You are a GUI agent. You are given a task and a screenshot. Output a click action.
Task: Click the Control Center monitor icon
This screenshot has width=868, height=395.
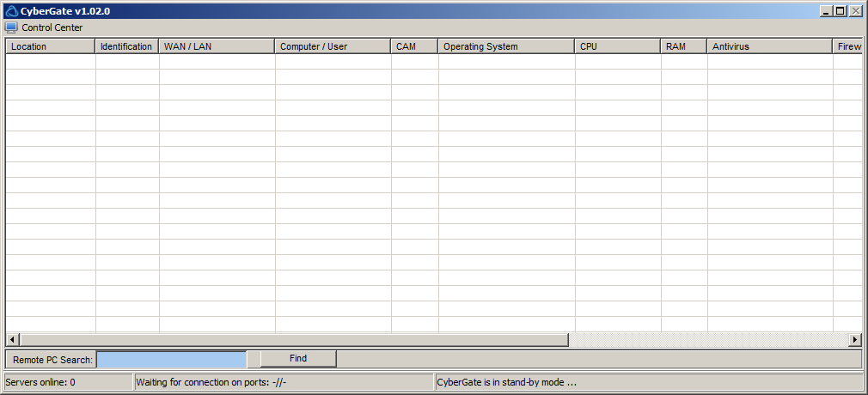pos(11,27)
